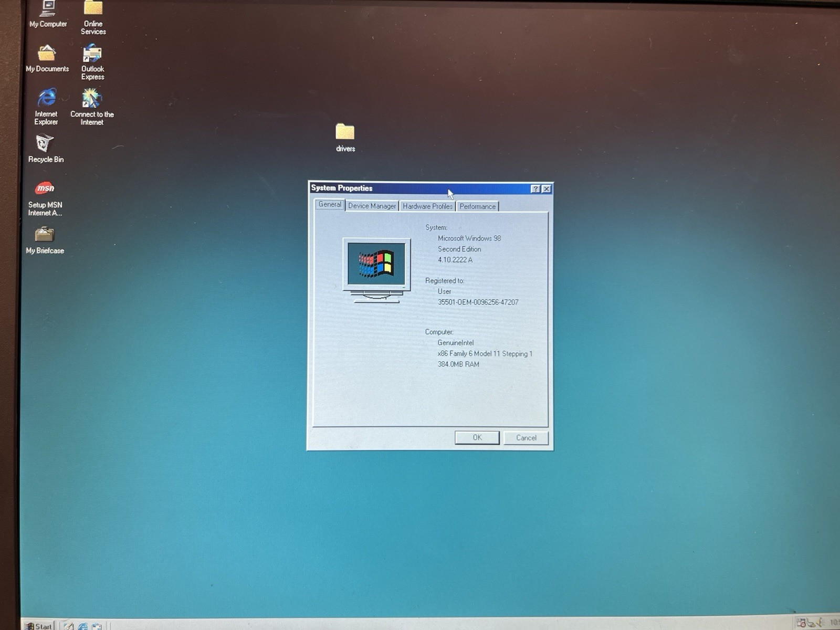The image size is (840, 630).
Task: Switch to the Device Manager tab
Action: 372,206
